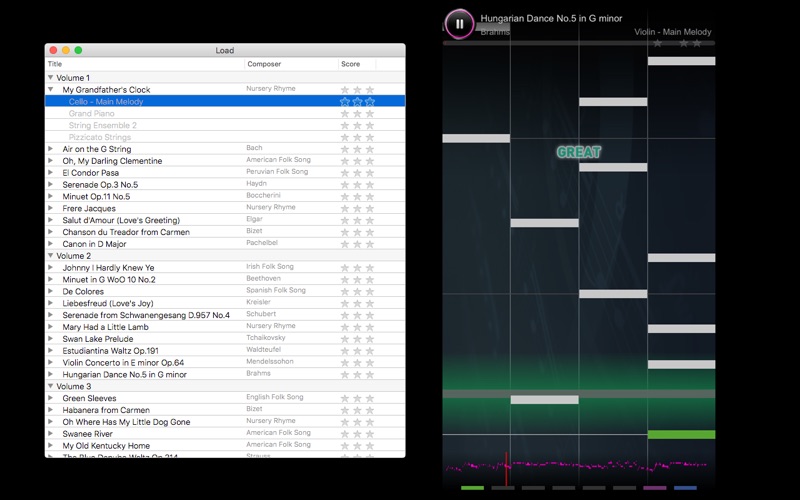Collapse the Volume 3 group
Viewport: 800px width, 500px height.
(51, 386)
